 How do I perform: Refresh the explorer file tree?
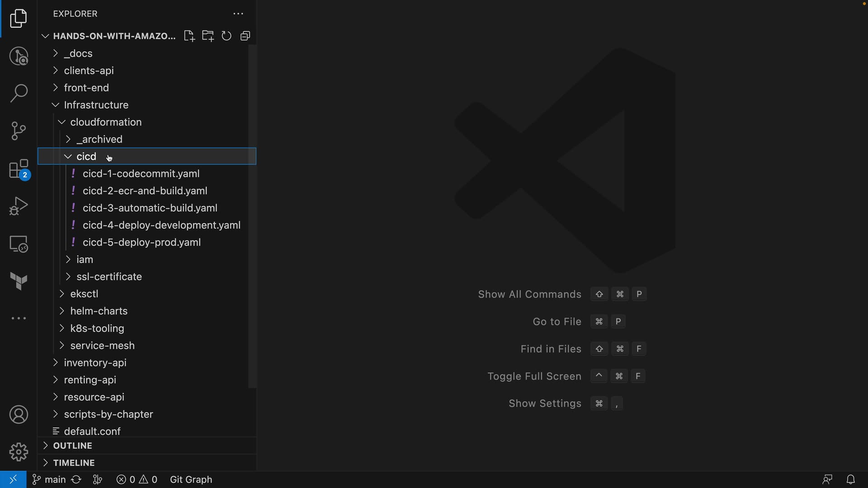[226, 36]
